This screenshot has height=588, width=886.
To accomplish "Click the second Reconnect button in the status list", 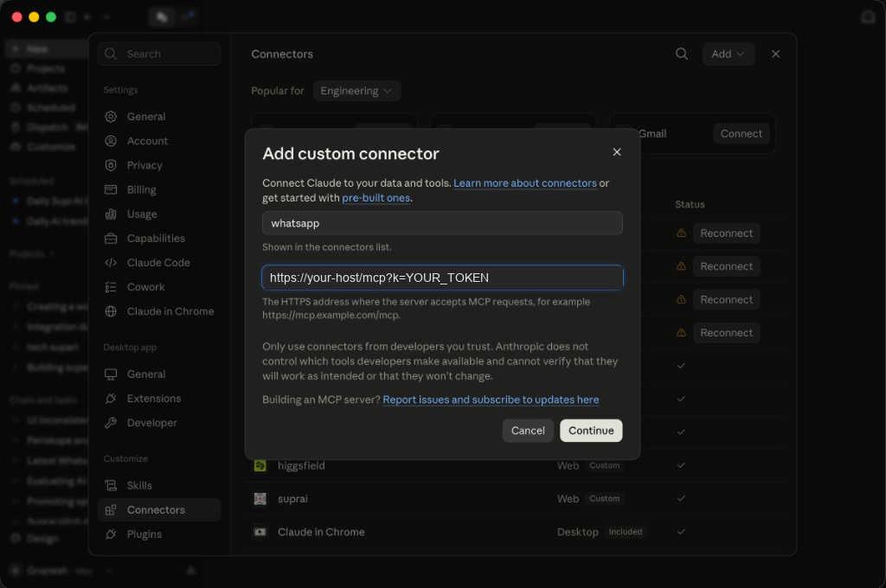I will [x=726, y=266].
